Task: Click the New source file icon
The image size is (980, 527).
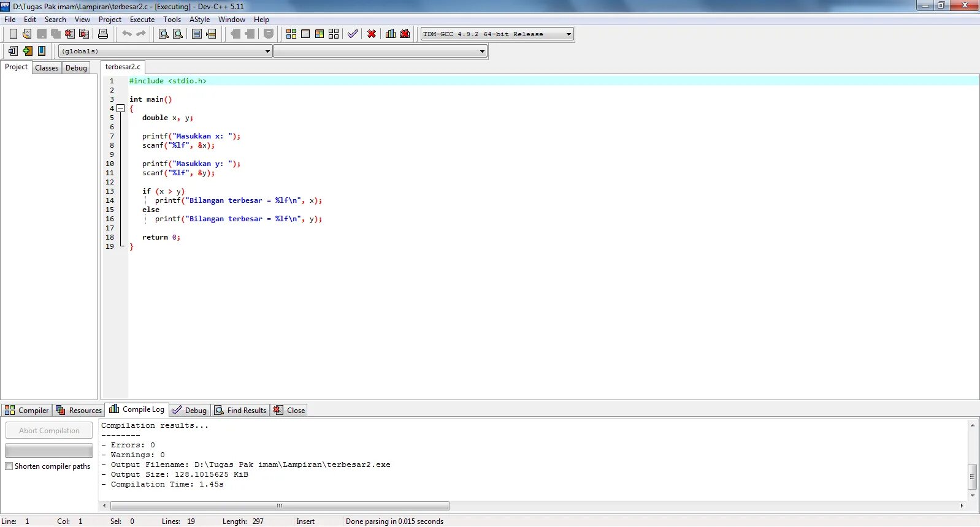Action: coord(13,34)
